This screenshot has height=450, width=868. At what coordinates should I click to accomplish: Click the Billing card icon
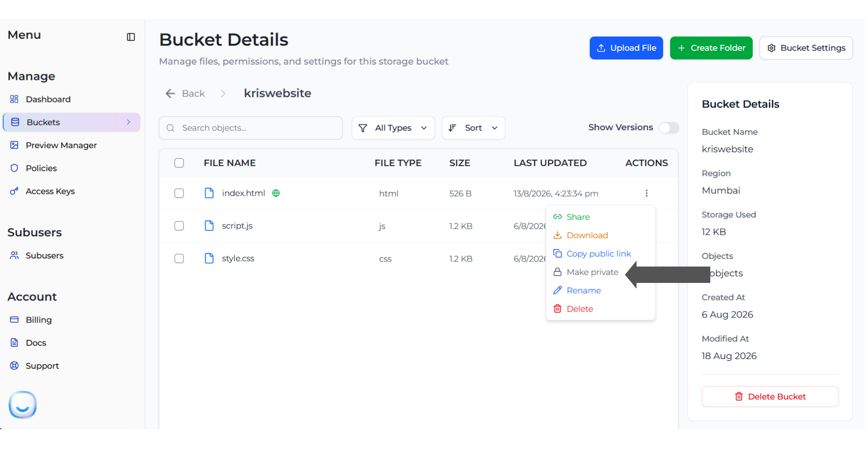(14, 320)
